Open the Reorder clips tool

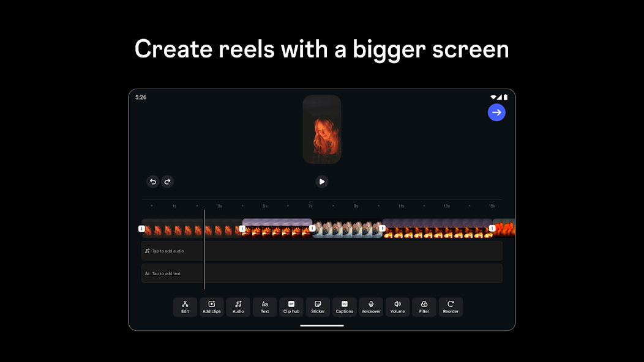(x=451, y=307)
